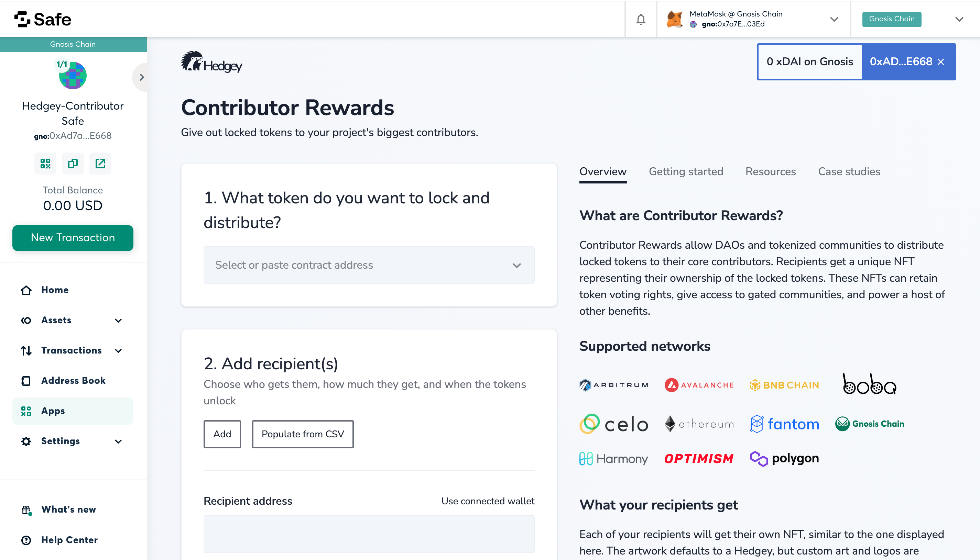Click the Use connected wallet link
This screenshot has height=560, width=980.
click(488, 501)
